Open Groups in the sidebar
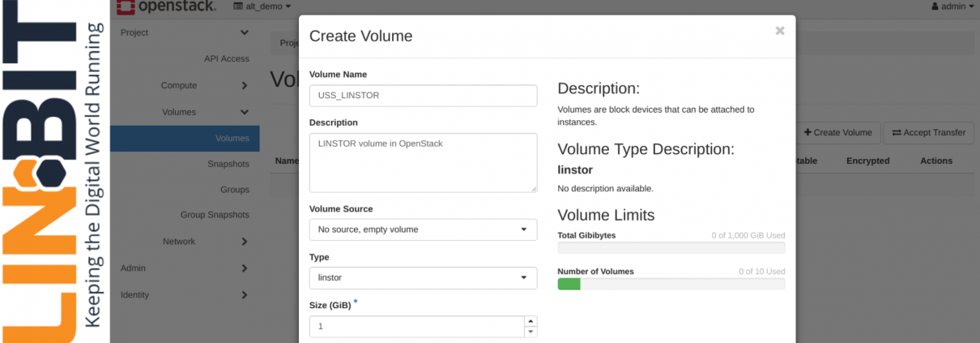980x343 pixels. [235, 190]
